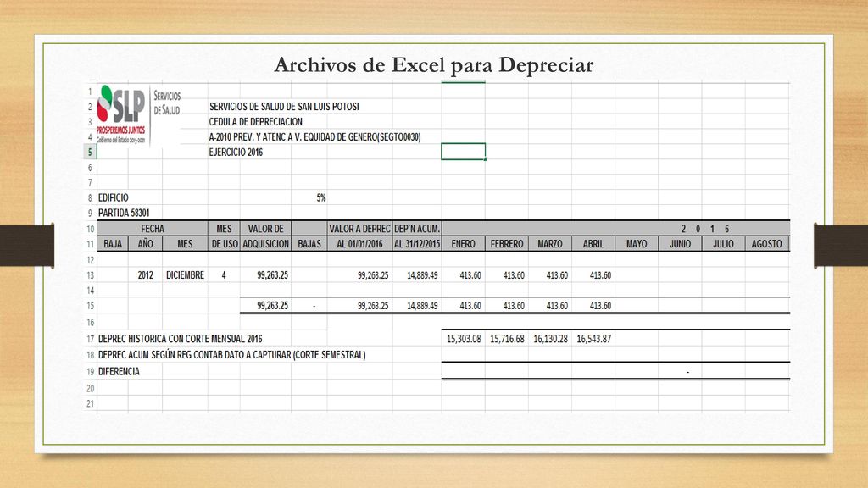This screenshot has height=488, width=868.
Task: Click the 'BAJA' column header
Action: (113, 243)
